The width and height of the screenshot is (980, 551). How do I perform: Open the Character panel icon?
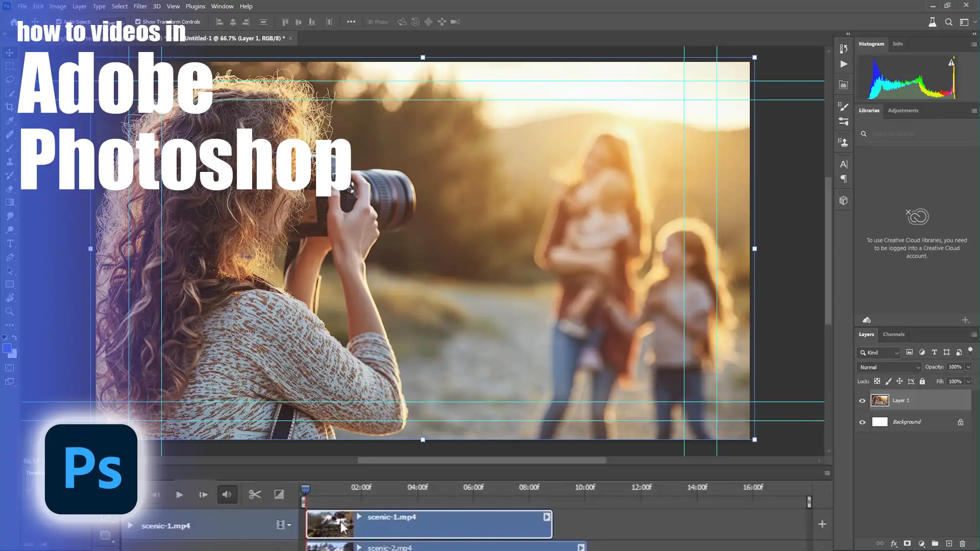tap(843, 164)
